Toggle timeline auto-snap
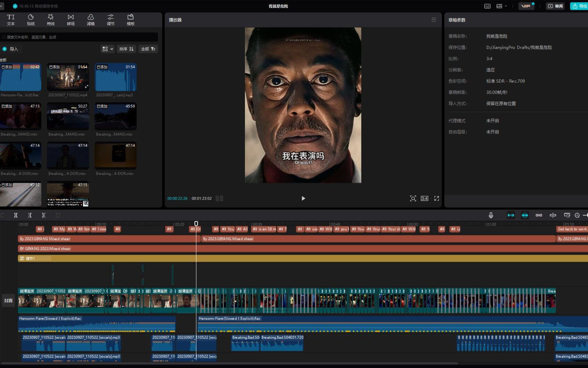The height and width of the screenshot is (368, 588). coord(525,215)
